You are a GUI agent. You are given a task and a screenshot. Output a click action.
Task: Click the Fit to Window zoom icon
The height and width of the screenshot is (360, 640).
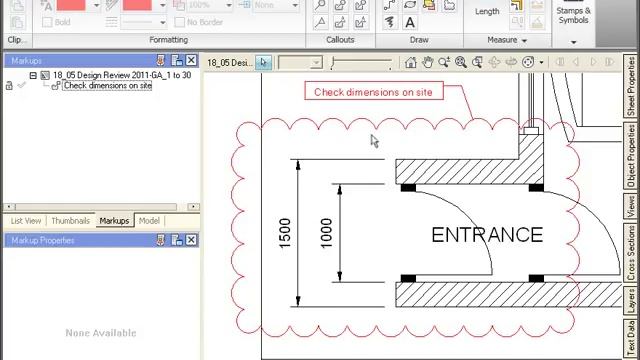pos(461,62)
